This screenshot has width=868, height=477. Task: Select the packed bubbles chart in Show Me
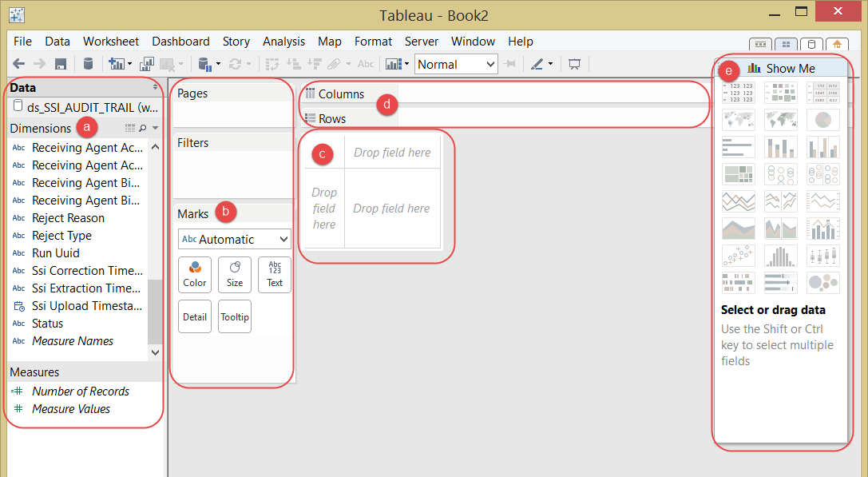pyautogui.click(x=823, y=283)
